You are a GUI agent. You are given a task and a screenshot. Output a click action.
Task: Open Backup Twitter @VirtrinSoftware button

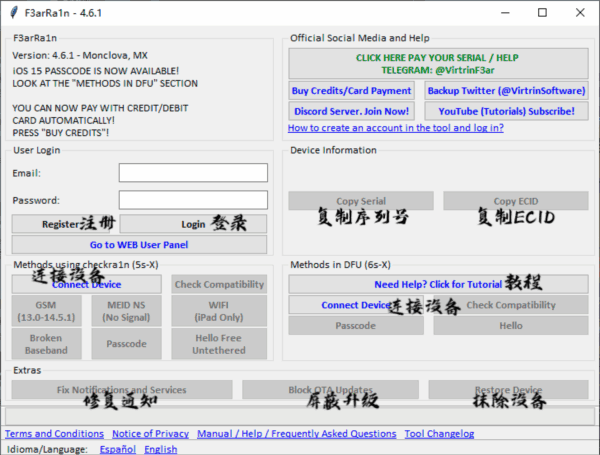(x=506, y=91)
